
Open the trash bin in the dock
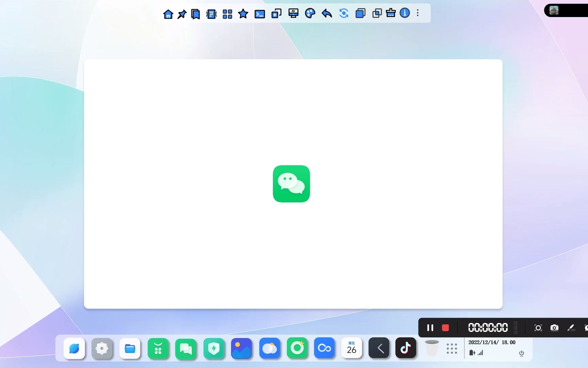tap(432, 348)
